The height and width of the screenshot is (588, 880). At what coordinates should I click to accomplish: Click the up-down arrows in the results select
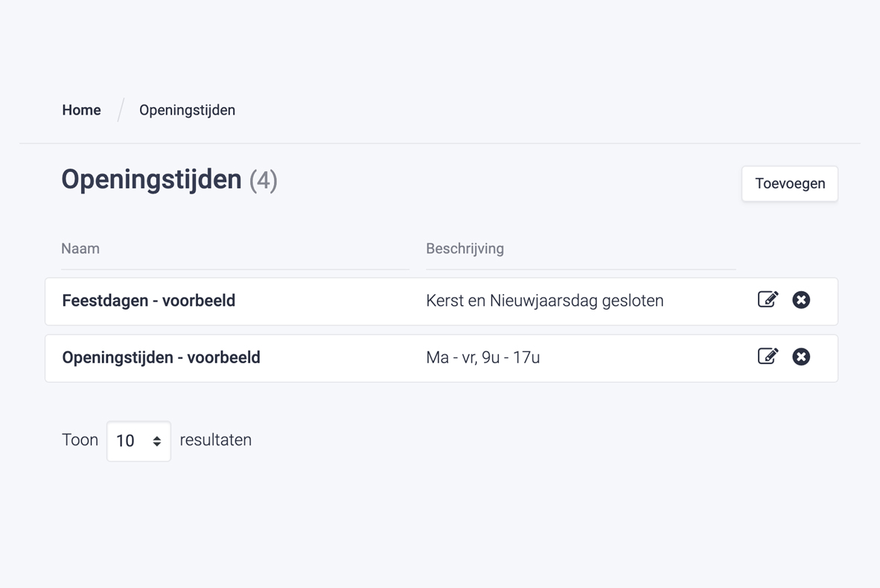click(x=157, y=441)
